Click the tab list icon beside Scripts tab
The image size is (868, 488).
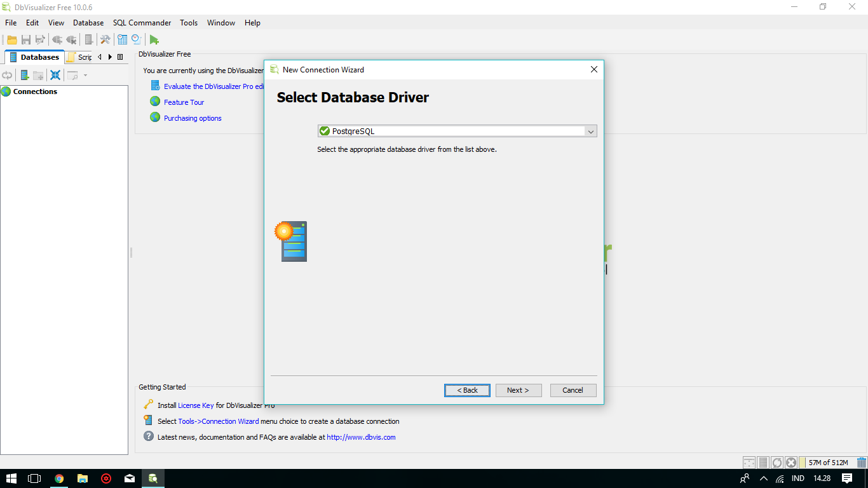click(120, 57)
